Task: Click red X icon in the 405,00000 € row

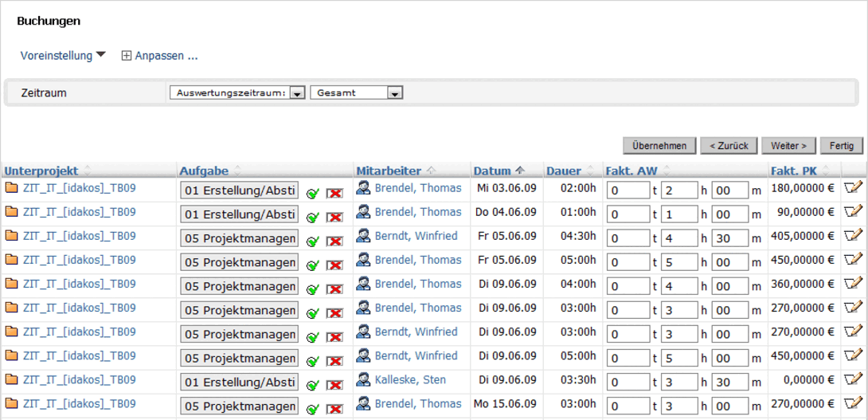Action: coord(334,241)
